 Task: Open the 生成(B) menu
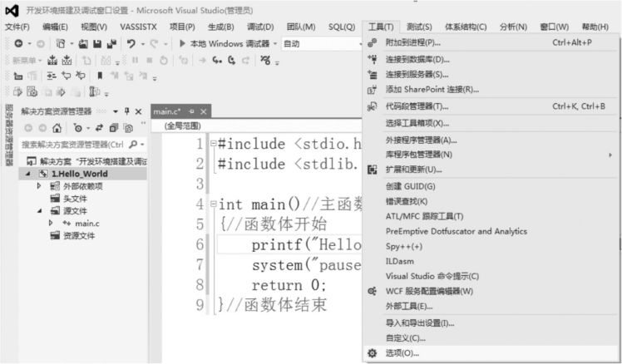coord(221,27)
